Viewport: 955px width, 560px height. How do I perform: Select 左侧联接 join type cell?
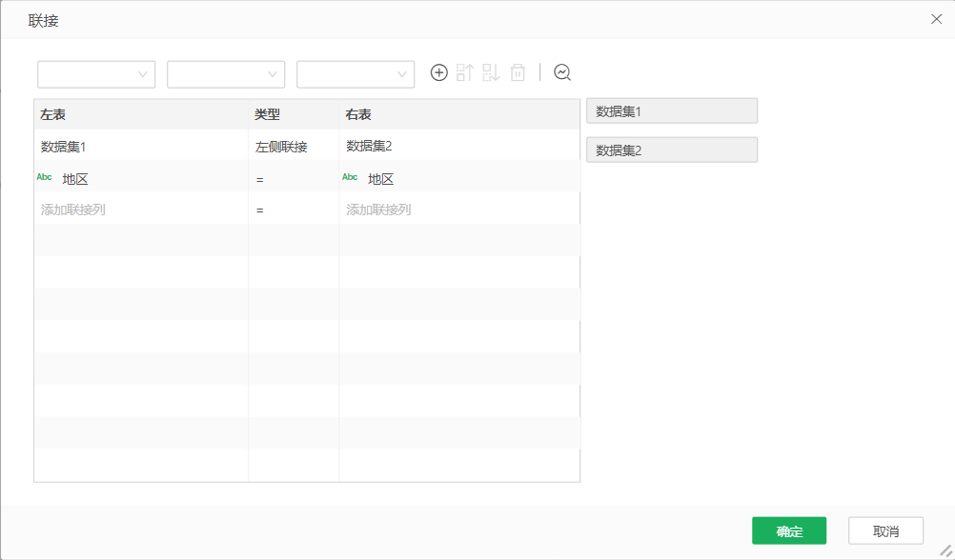pyautogui.click(x=282, y=147)
